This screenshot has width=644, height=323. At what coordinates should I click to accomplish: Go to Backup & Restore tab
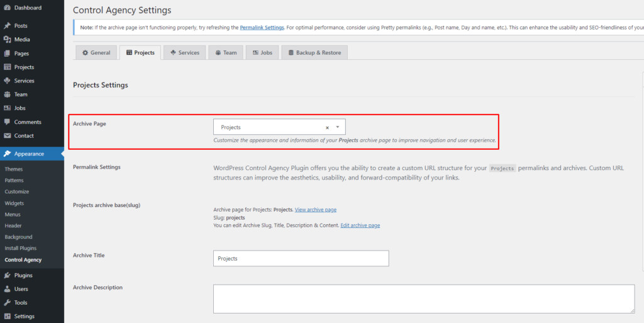(314, 53)
